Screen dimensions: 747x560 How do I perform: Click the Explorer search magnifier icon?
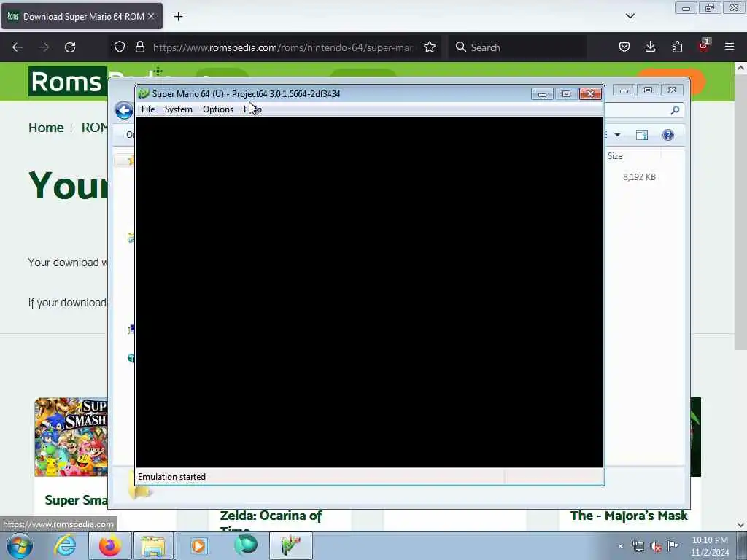(675, 111)
